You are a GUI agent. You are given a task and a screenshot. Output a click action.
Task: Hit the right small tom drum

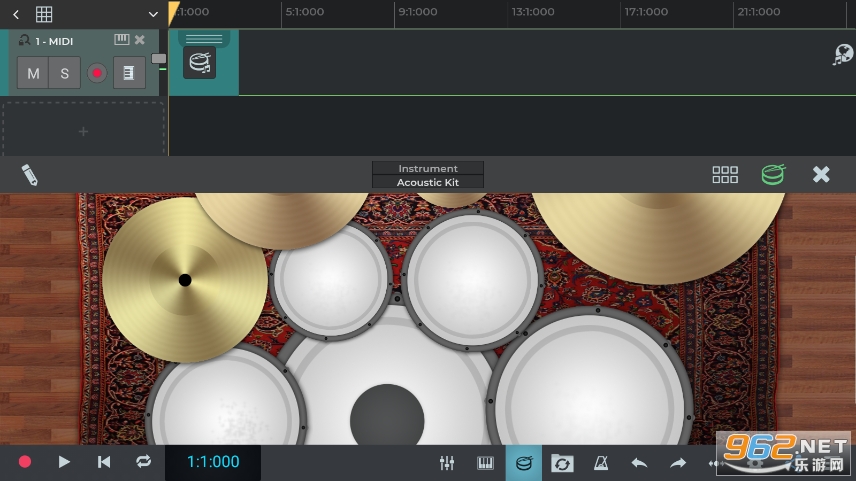pos(472,278)
